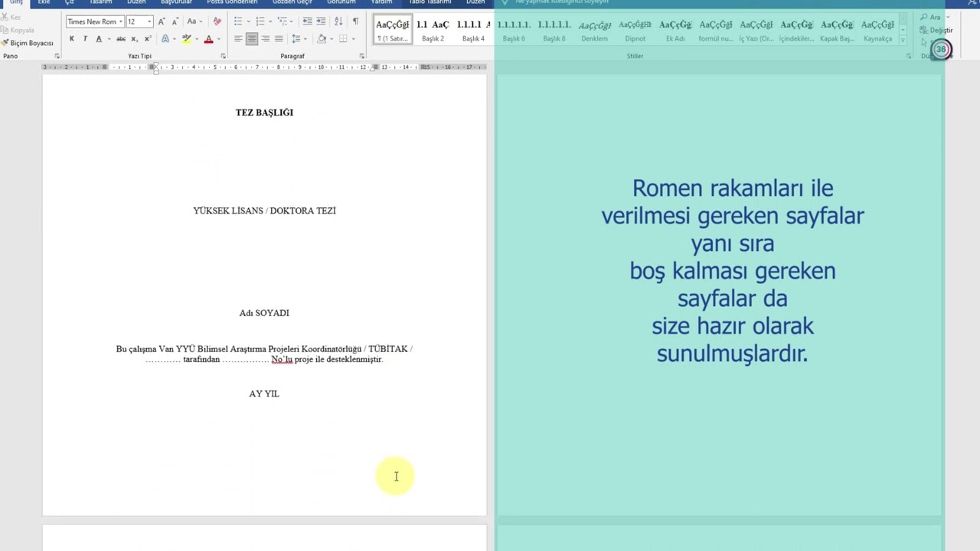Open the Başvurular ribbon tab
Screen dimensions: 980x551
click(176, 2)
